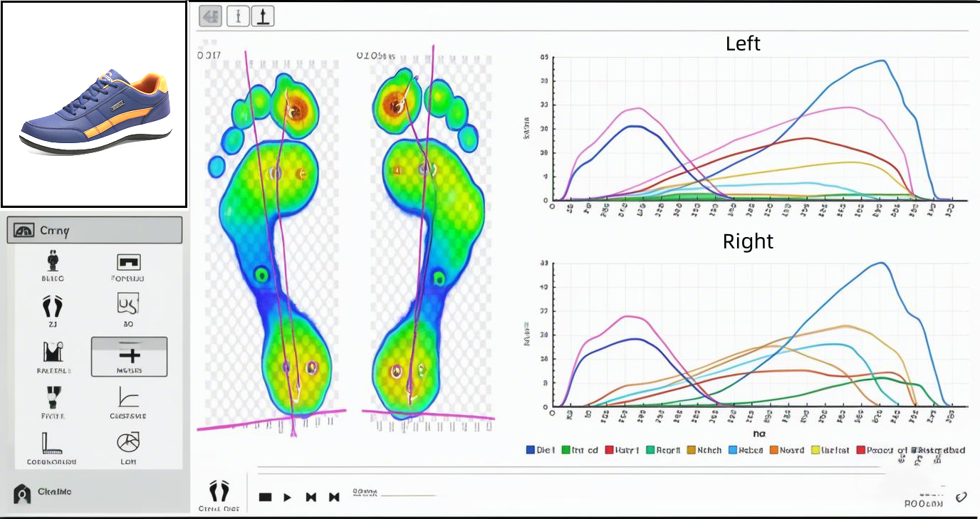Click the thin vertical marker toolbar icon
Viewport: 980px width, 519px height.
[238, 16]
